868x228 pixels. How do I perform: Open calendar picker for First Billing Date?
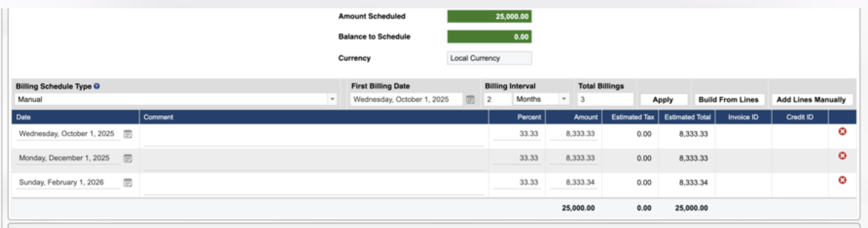tap(470, 99)
